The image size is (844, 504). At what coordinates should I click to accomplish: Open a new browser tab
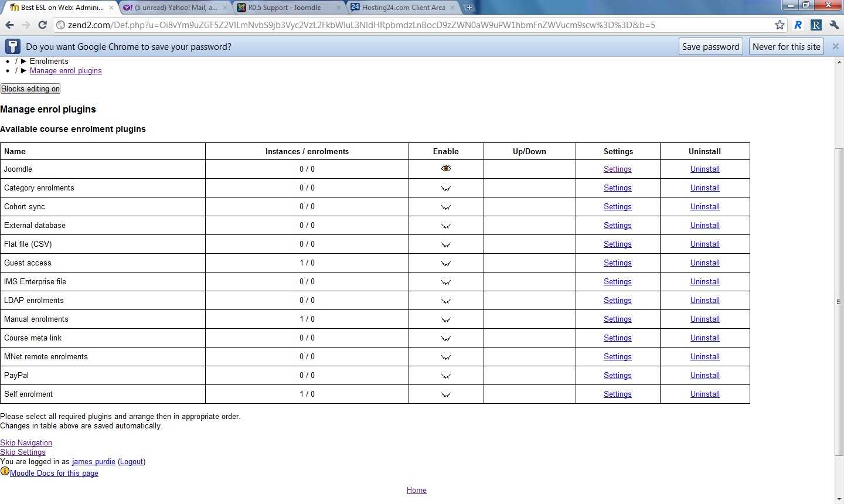point(469,8)
